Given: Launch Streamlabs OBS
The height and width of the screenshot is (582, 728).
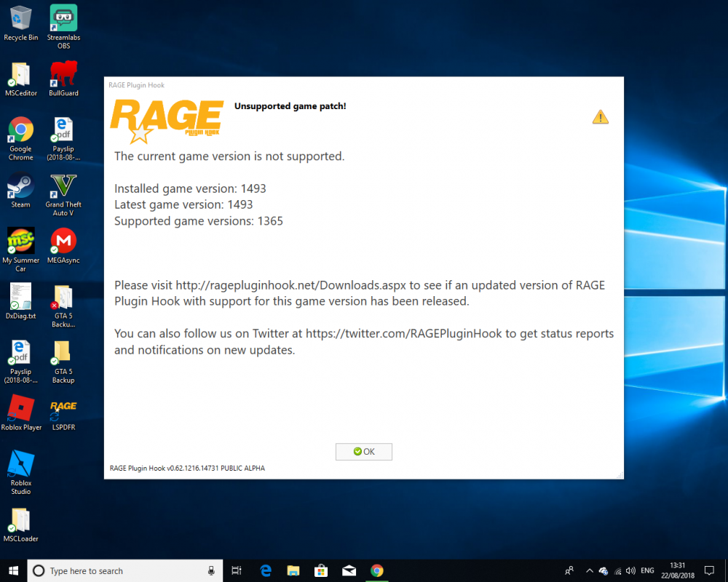Looking at the screenshot, I should [x=63, y=19].
